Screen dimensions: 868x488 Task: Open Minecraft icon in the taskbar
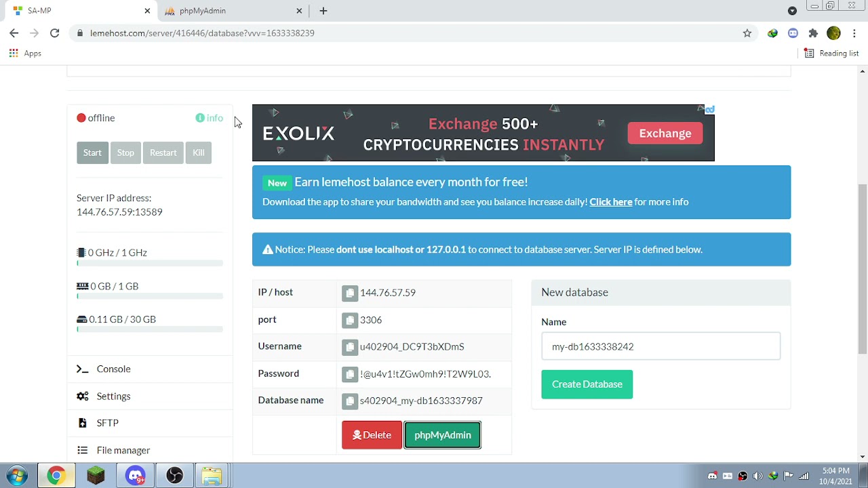(96, 475)
